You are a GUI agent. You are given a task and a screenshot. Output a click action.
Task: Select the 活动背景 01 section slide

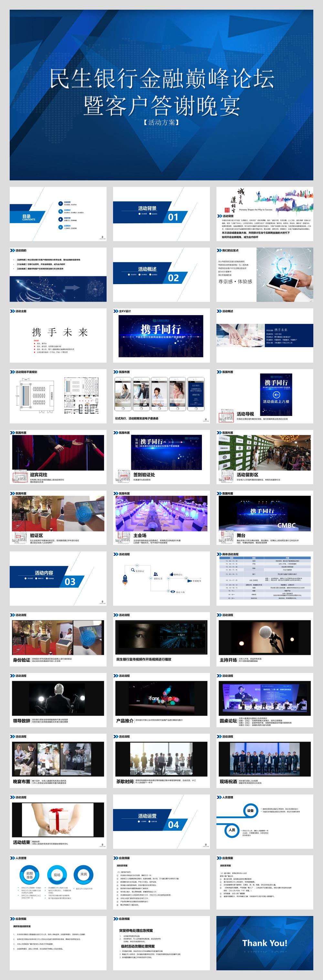161,214
